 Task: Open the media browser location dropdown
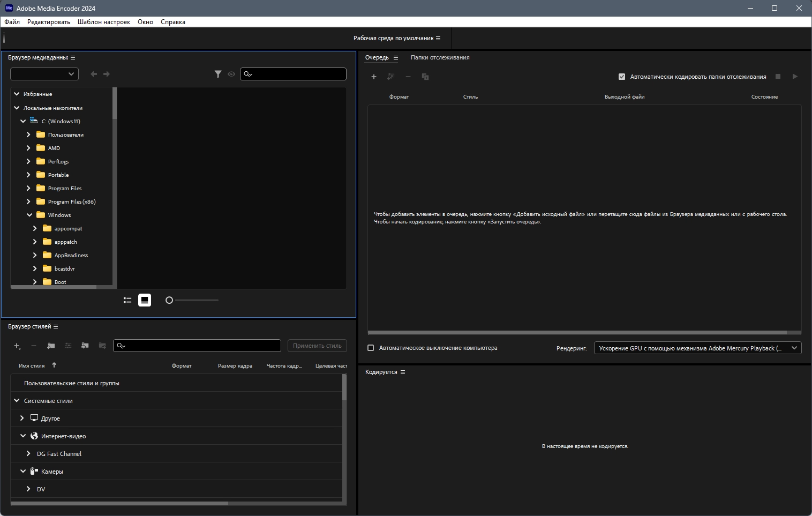(x=44, y=74)
